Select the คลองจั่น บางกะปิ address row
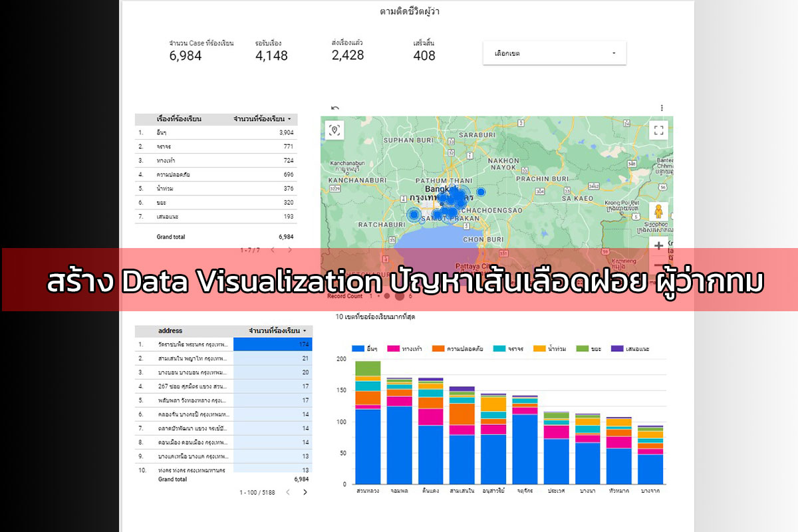This screenshot has height=532, width=798. click(x=223, y=414)
